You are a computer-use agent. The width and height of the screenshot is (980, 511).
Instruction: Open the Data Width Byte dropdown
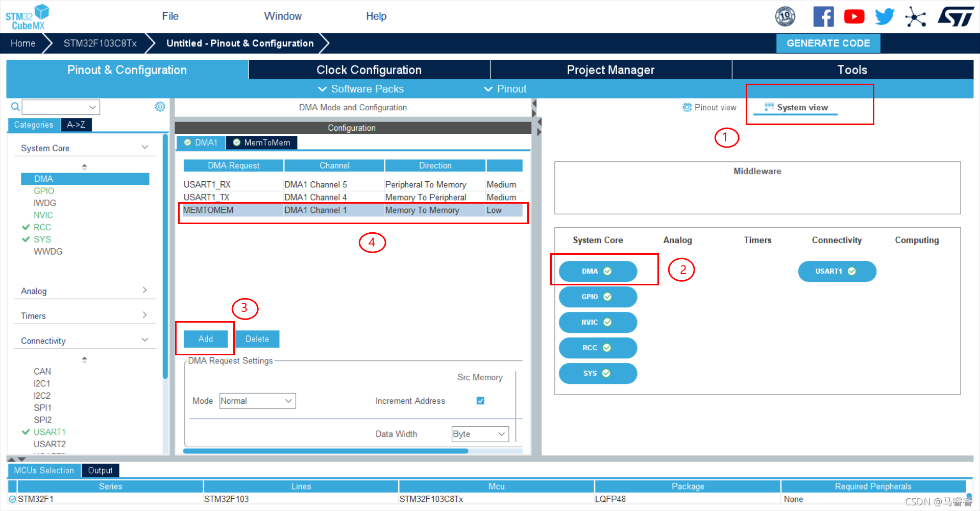point(480,434)
